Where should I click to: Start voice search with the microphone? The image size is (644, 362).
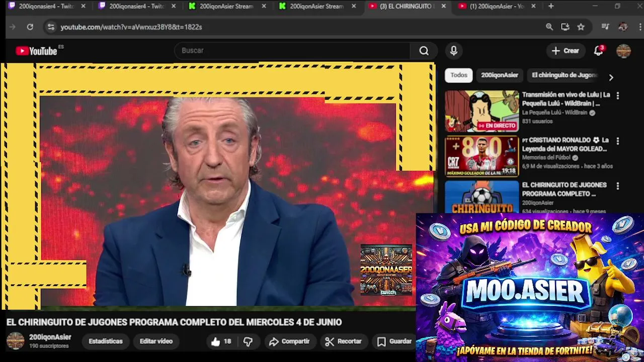[x=454, y=51]
